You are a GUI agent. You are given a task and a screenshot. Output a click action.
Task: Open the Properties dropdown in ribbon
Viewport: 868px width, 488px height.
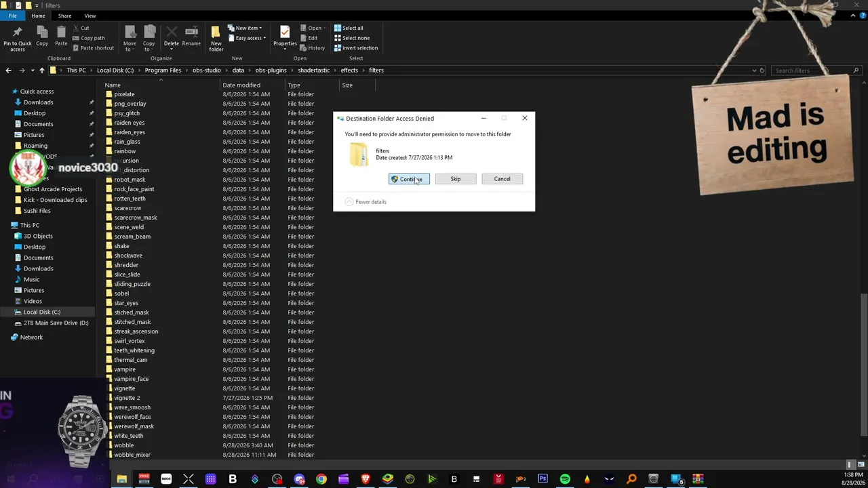pyautogui.click(x=285, y=49)
